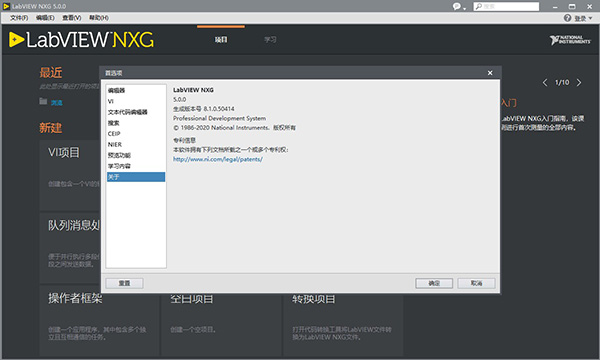This screenshot has height=360, width=600.
Task: Select 学习内容 in preferences list
Action: click(136, 166)
